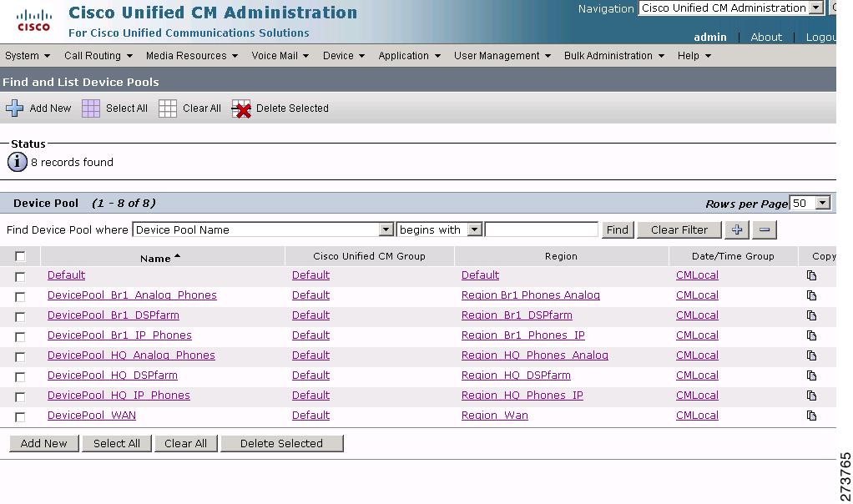Open the Media Resources menu
Screen dimensions: 853x504
tap(191, 56)
